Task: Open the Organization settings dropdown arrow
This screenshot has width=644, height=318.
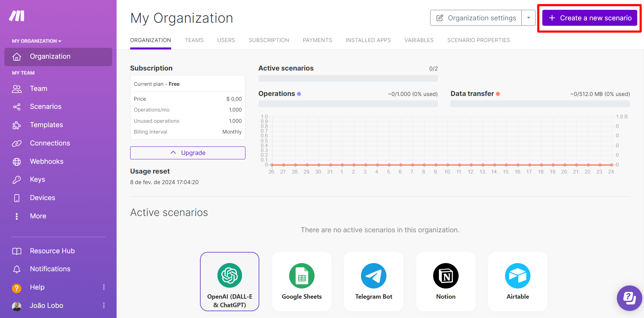Action: 528,18
